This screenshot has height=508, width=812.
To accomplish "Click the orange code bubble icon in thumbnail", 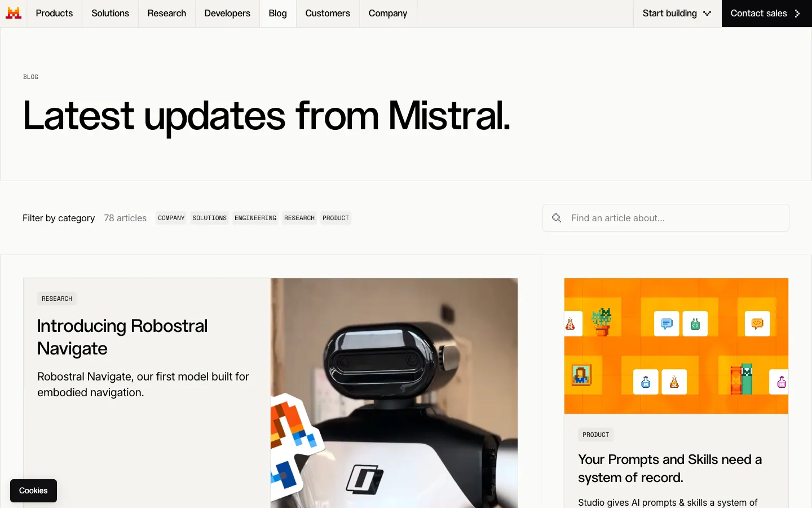I will 757,323.
